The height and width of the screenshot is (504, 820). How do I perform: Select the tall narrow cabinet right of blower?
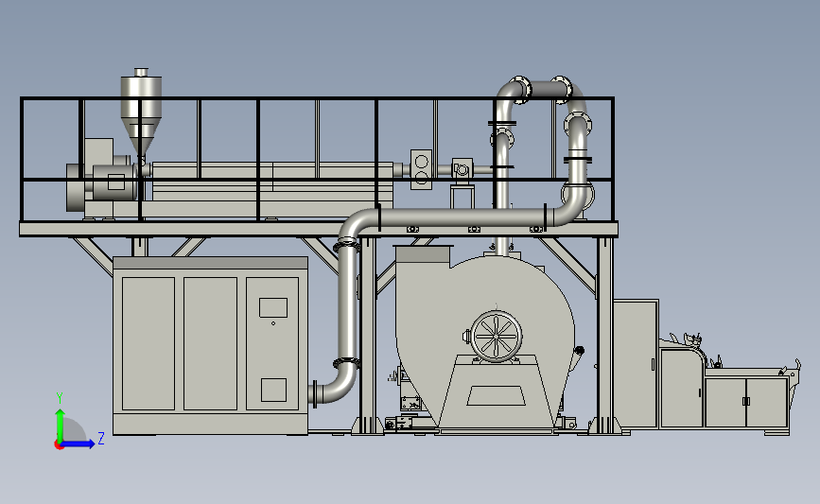(x=636, y=364)
